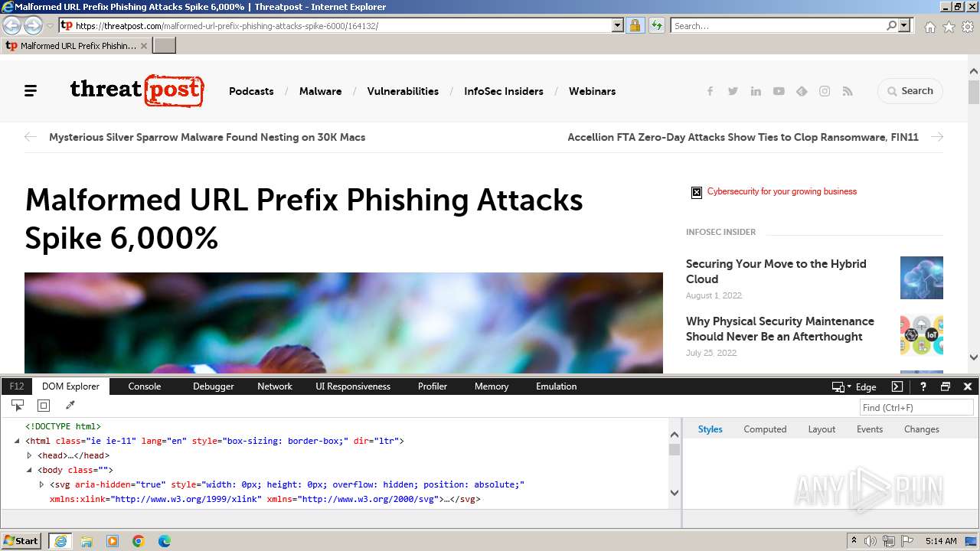The height and width of the screenshot is (551, 980).
Task: Refresh the page with the green arrows icon
Action: [657, 25]
